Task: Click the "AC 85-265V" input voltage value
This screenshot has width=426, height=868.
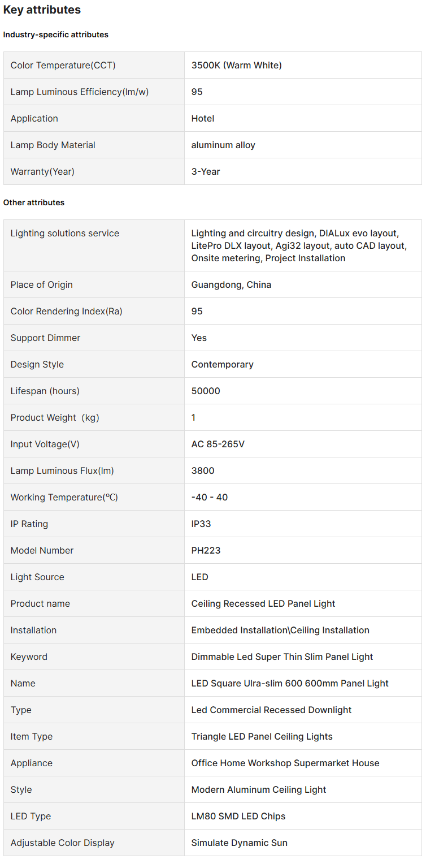Action: coord(218,444)
